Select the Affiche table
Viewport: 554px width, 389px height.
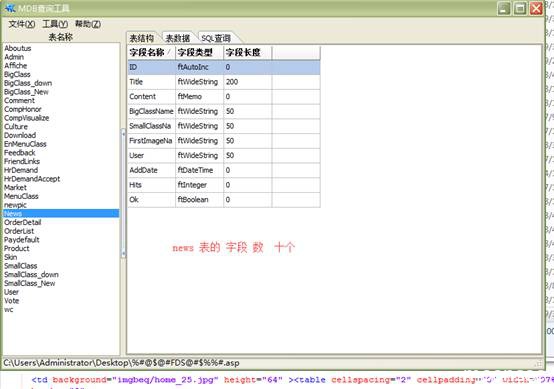coord(16,66)
